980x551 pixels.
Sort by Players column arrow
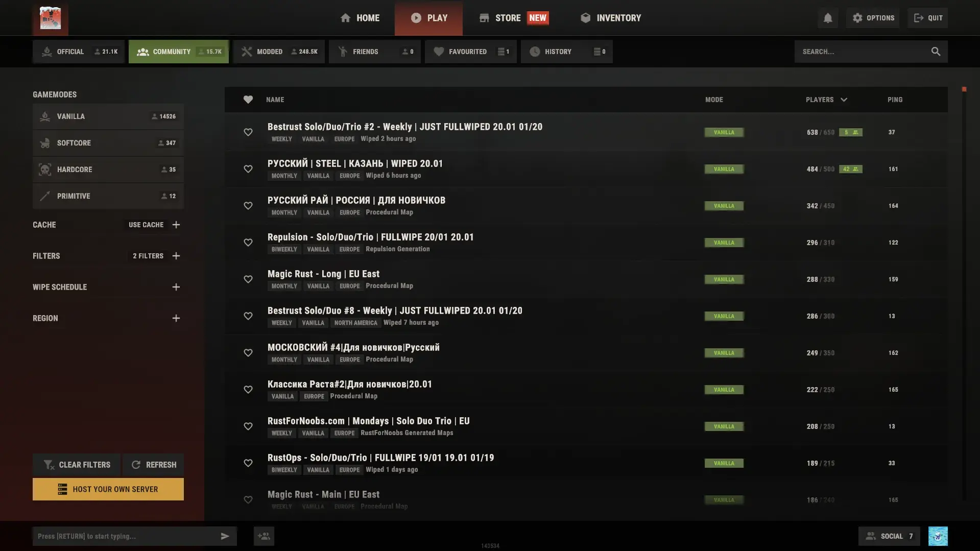(844, 100)
